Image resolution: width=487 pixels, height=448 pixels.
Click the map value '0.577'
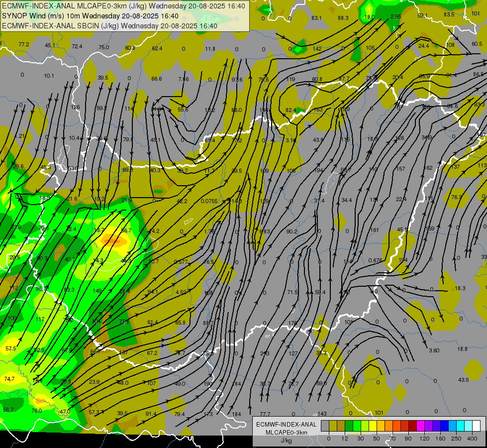pos(181,262)
